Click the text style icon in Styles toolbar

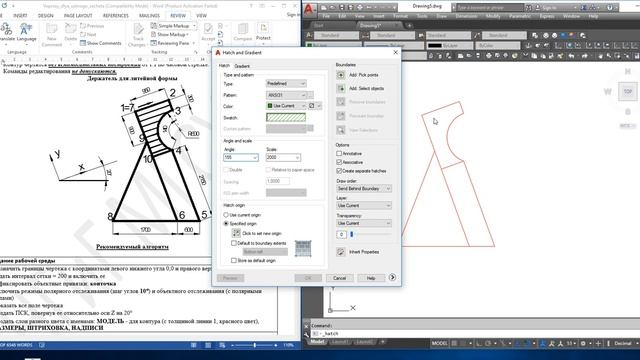309,36
